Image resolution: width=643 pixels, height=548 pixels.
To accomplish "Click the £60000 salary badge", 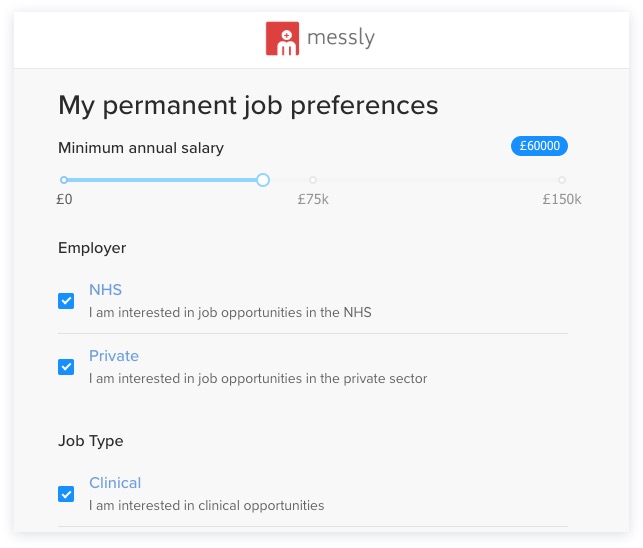I will point(539,146).
